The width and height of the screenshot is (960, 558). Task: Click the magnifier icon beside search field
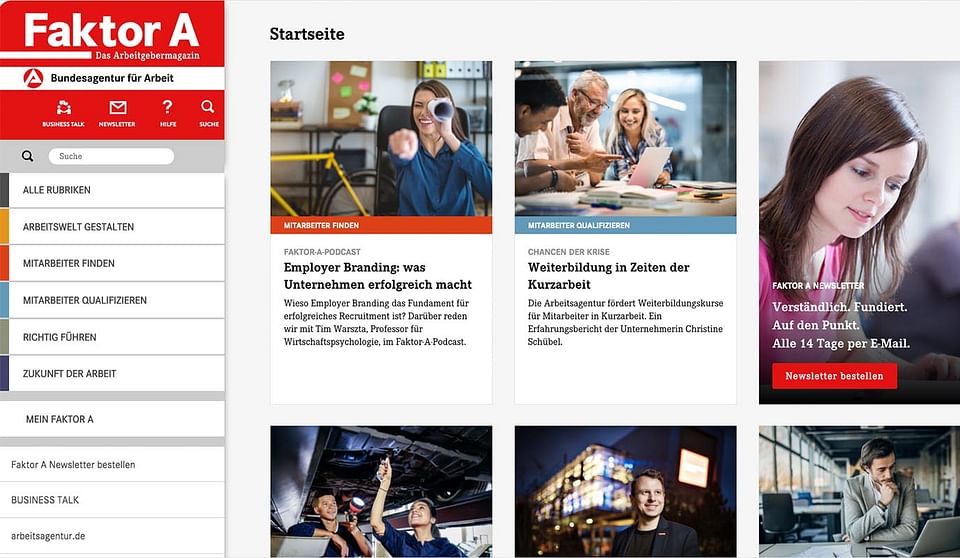pyautogui.click(x=28, y=156)
